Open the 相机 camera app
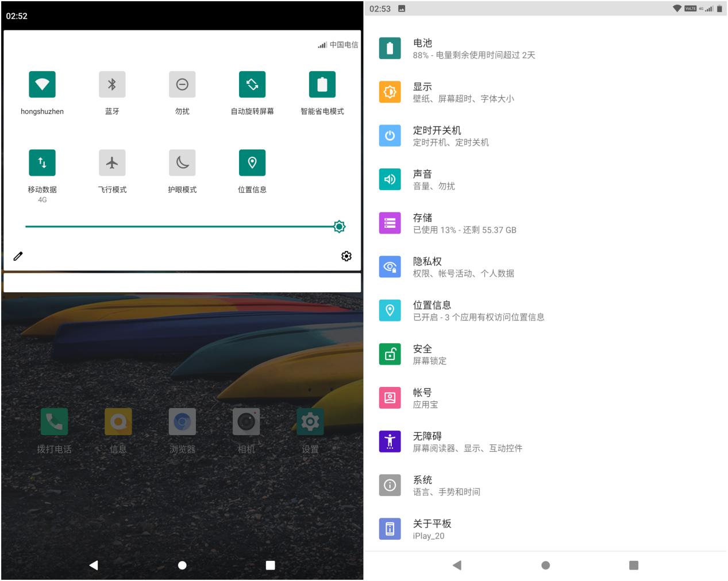This screenshot has width=728, height=581. click(x=246, y=422)
